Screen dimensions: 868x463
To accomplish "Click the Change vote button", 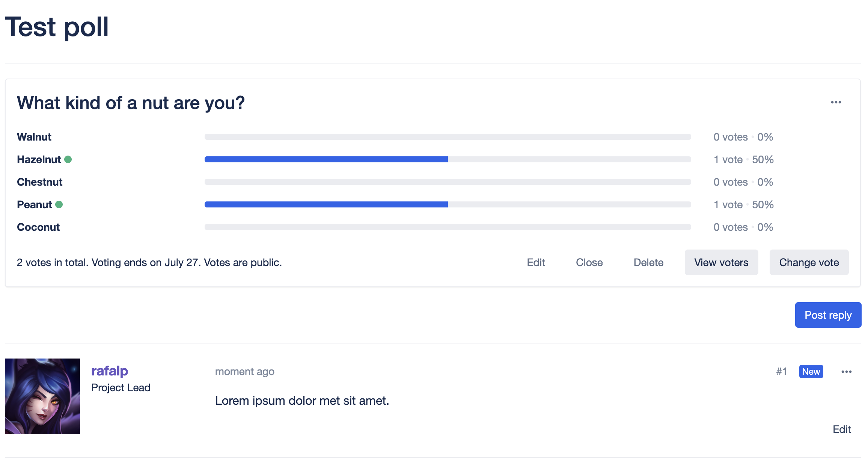I will (809, 262).
